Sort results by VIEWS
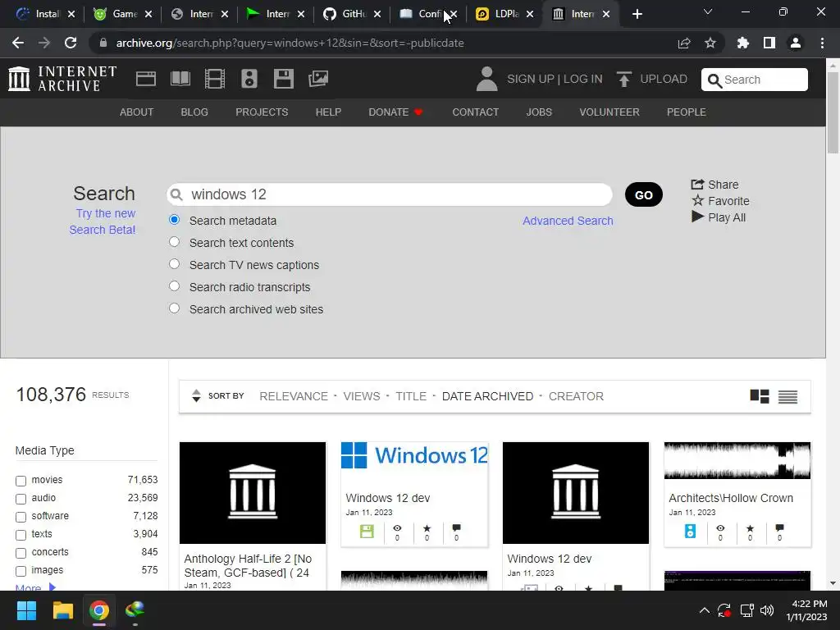Viewport: 840px width, 630px height. 362,396
